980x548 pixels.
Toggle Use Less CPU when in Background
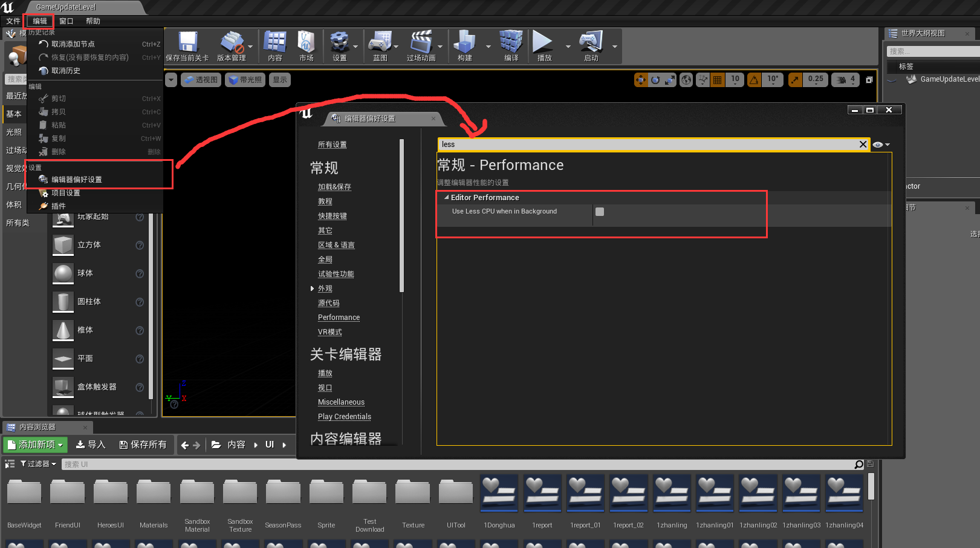tap(599, 211)
